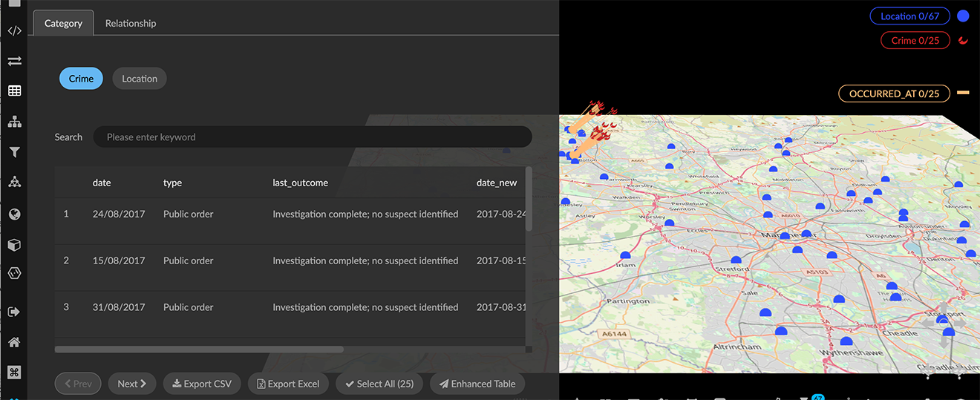Toggle the Crime category pill
Viewport: 980px width, 400px height.
tap(81, 79)
